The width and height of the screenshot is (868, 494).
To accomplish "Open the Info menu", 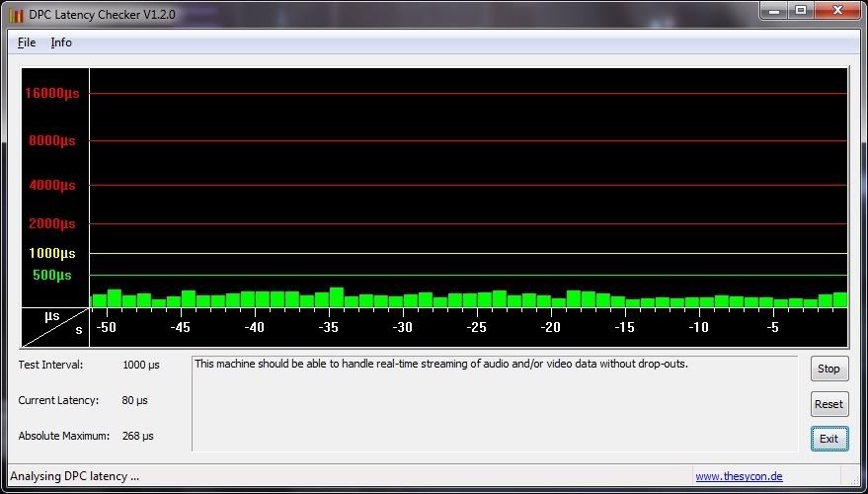I will click(61, 42).
